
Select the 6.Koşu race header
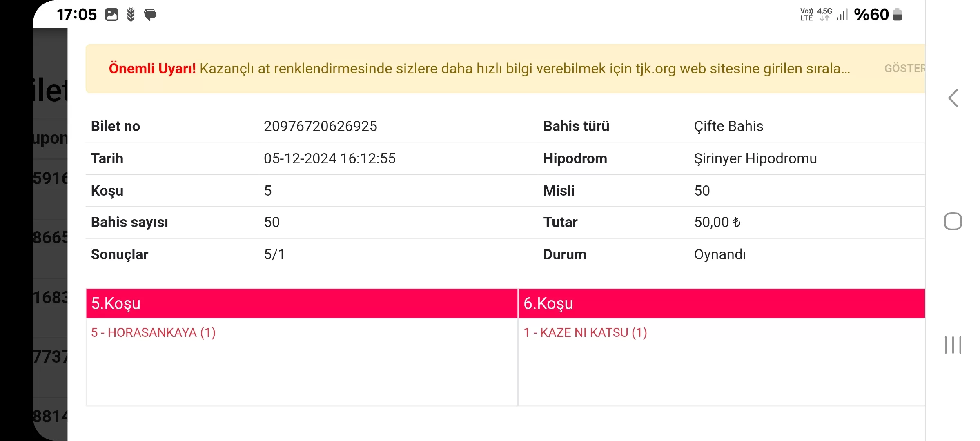[721, 303]
